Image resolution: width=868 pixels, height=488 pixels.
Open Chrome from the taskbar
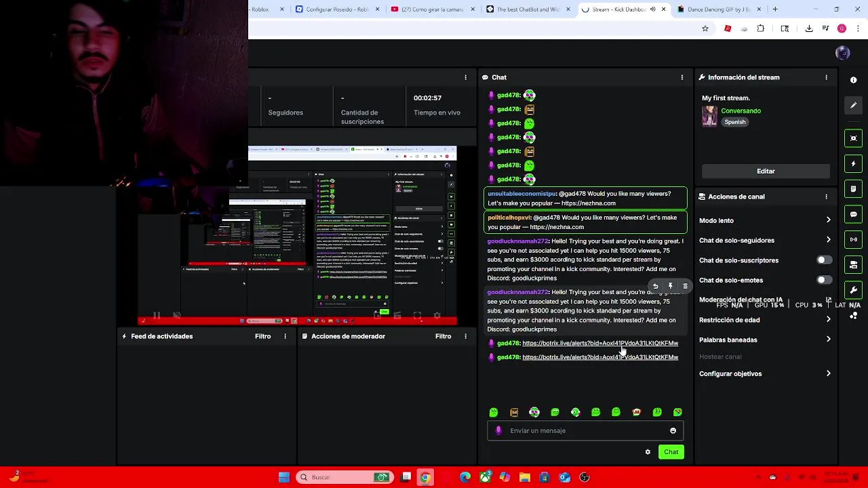pyautogui.click(x=425, y=477)
